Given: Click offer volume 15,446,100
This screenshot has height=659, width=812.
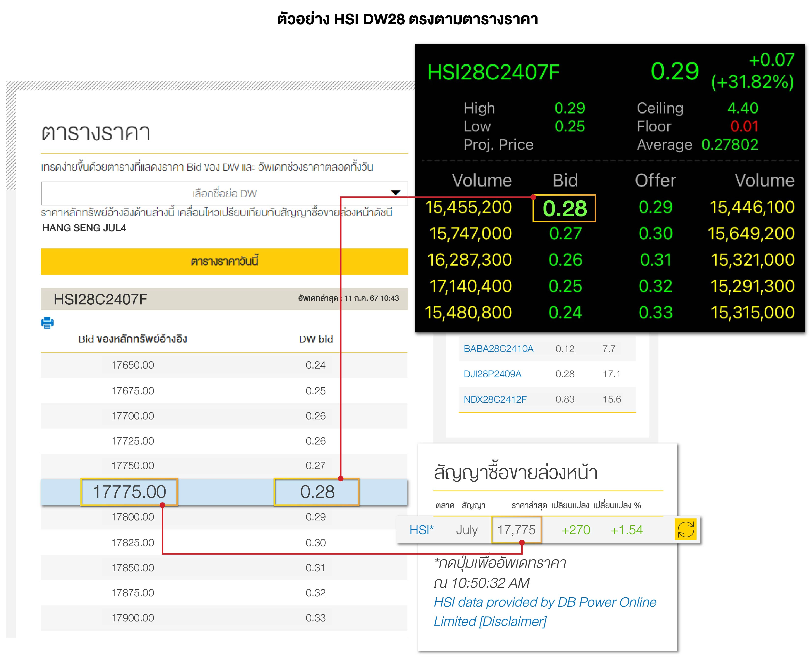Looking at the screenshot, I should click(x=752, y=207).
